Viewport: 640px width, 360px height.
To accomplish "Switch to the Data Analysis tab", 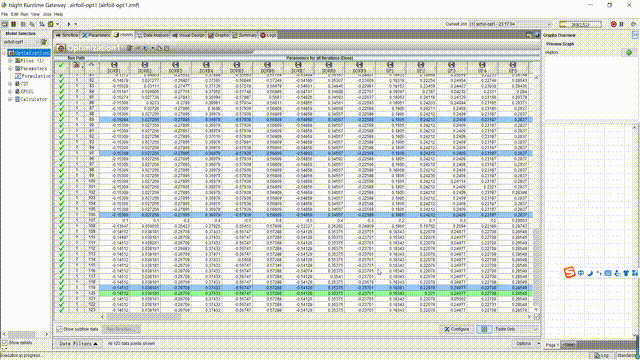I will (153, 36).
